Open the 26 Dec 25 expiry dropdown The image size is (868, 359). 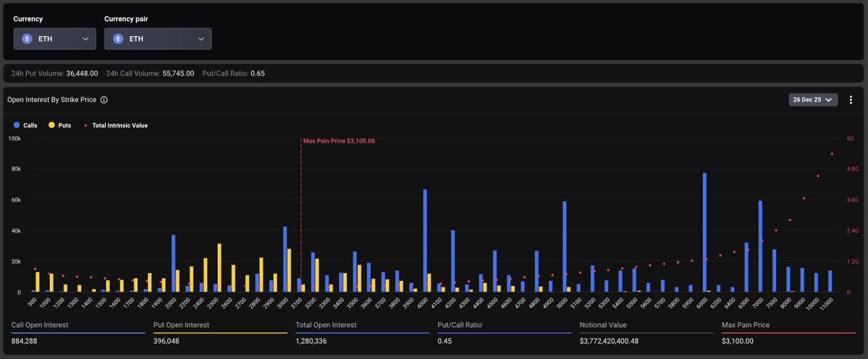(x=812, y=100)
